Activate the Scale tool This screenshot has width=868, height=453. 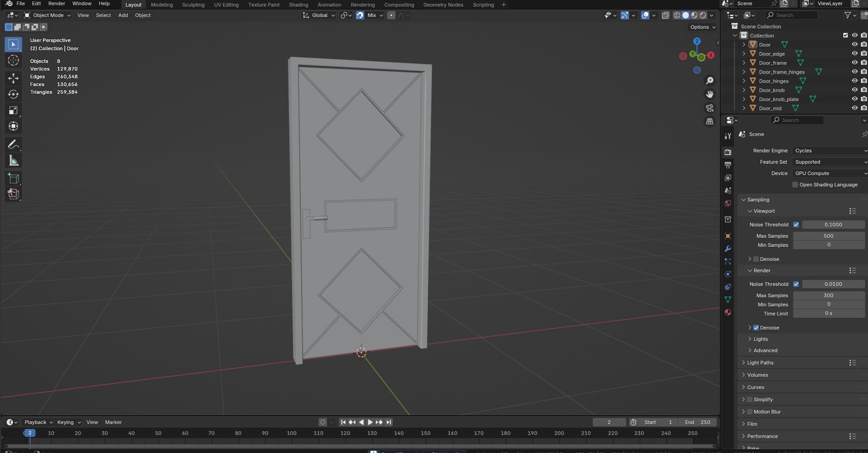pos(13,110)
